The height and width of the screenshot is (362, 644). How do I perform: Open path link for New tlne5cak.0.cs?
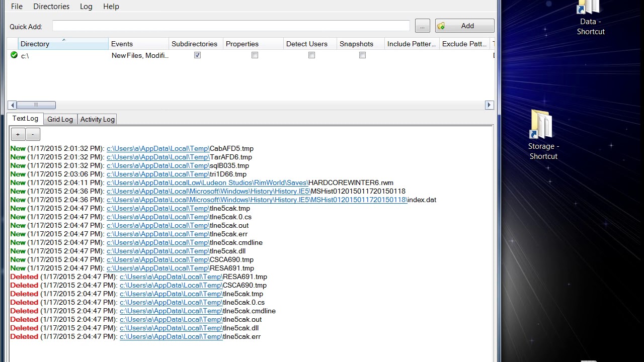coord(158,217)
